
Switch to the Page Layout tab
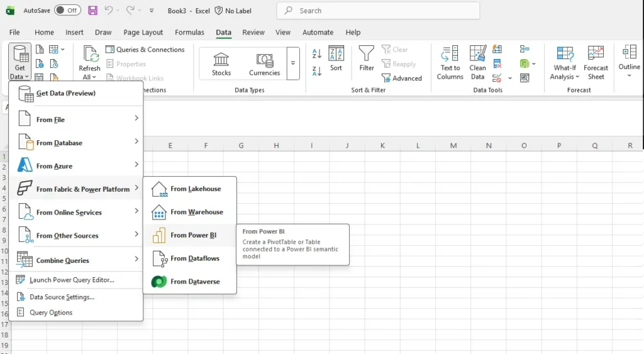click(x=143, y=32)
